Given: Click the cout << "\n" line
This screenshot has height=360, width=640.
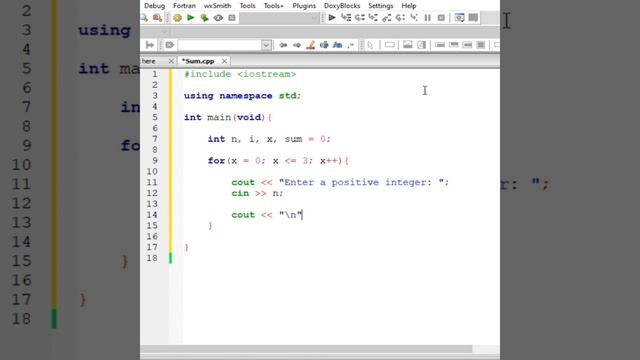Looking at the screenshot, I should (x=267, y=215).
